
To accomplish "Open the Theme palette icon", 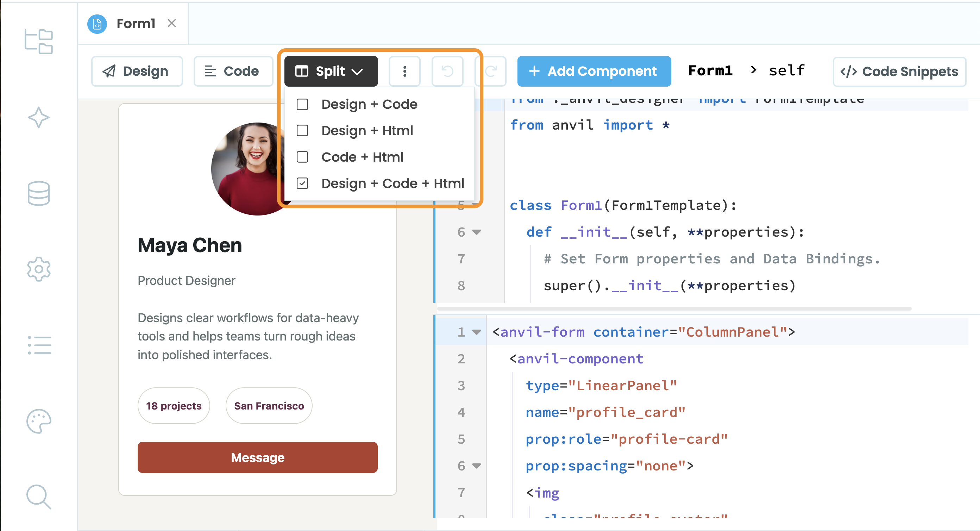I will (x=38, y=421).
